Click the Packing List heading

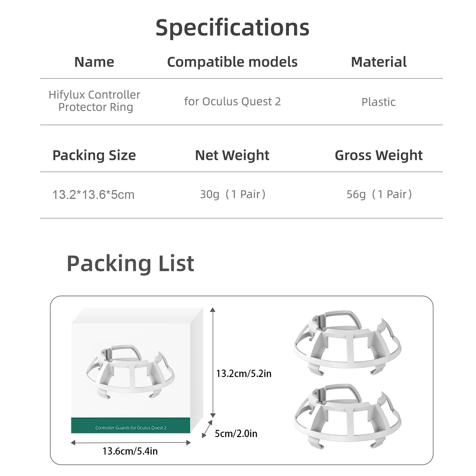pyautogui.click(x=130, y=263)
